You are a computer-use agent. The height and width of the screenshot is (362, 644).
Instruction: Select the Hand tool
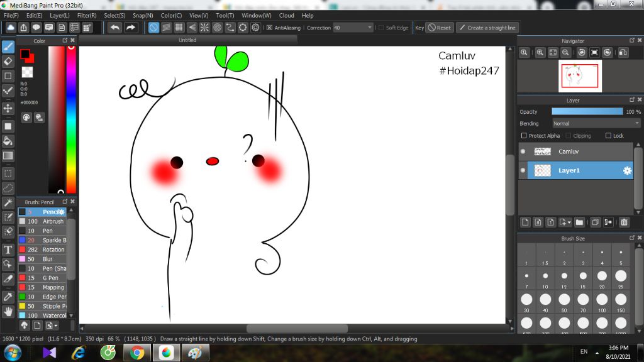8,312
